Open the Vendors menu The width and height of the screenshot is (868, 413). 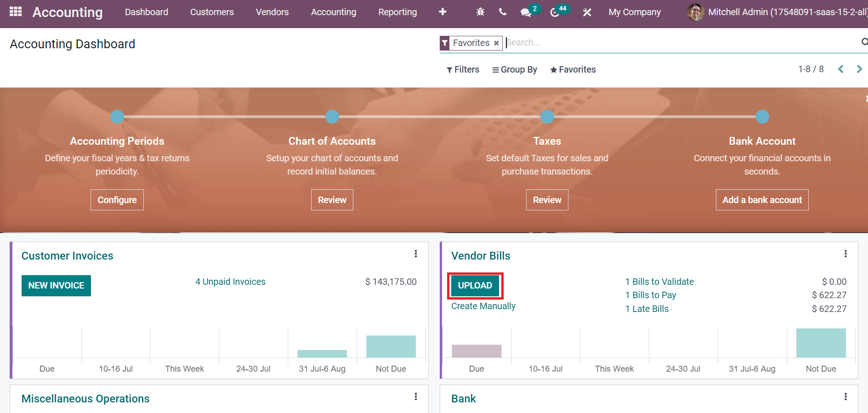coord(272,12)
